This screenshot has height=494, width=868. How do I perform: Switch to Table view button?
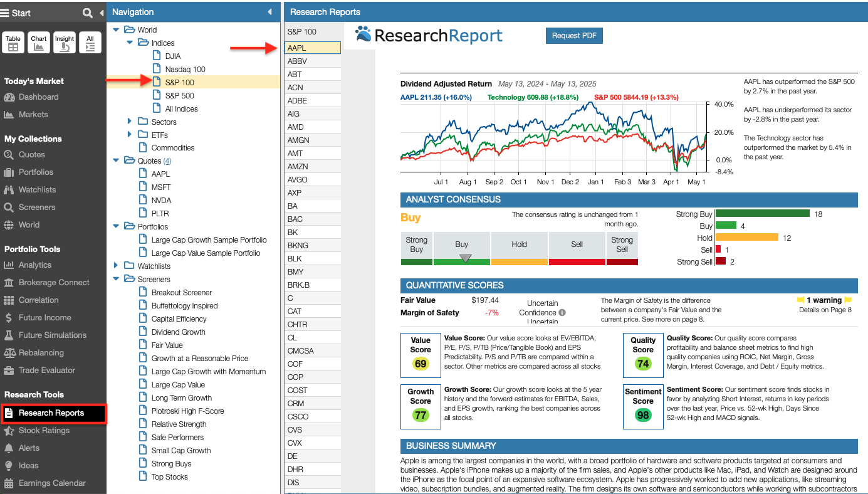tap(13, 43)
